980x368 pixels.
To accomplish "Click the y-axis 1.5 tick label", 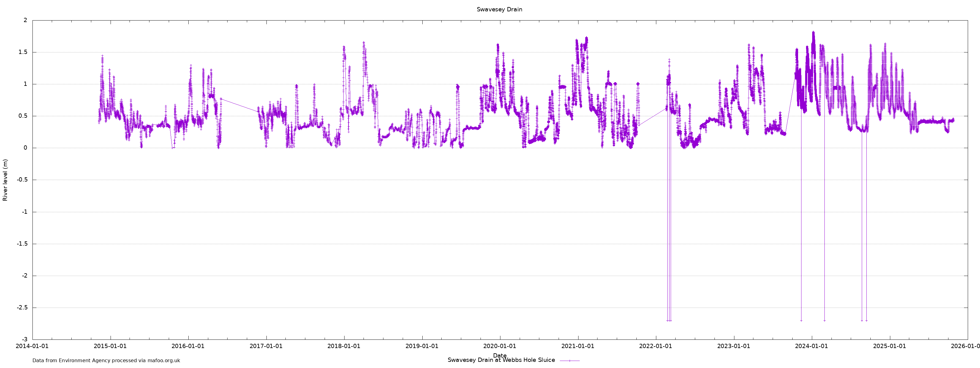I will [x=23, y=52].
